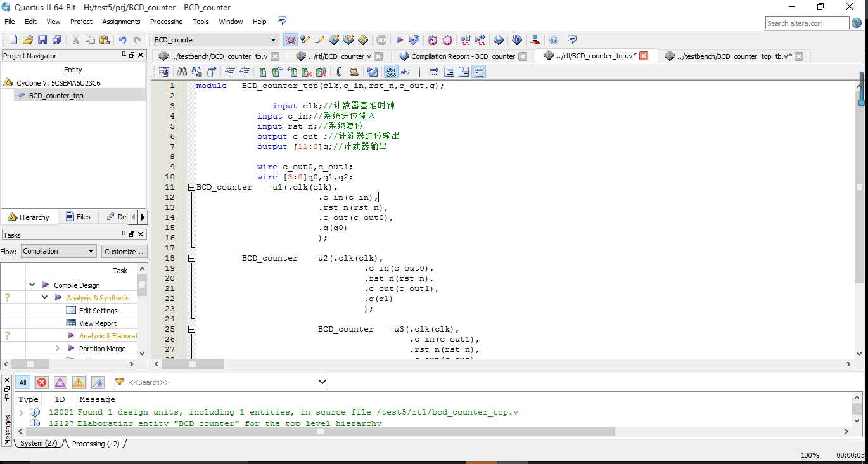Collapse code block at line 25
868x464 pixels.
[191, 329]
